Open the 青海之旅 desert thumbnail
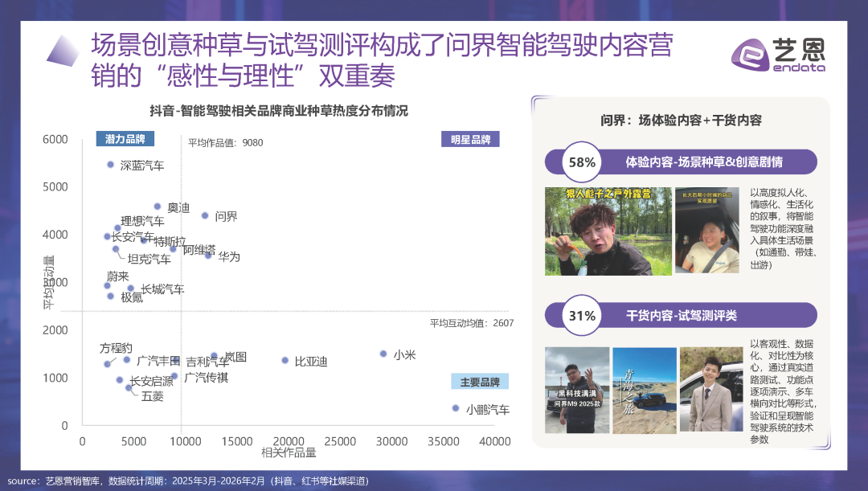Image resolution: width=868 pixels, height=491 pixels. pyautogui.click(x=645, y=391)
